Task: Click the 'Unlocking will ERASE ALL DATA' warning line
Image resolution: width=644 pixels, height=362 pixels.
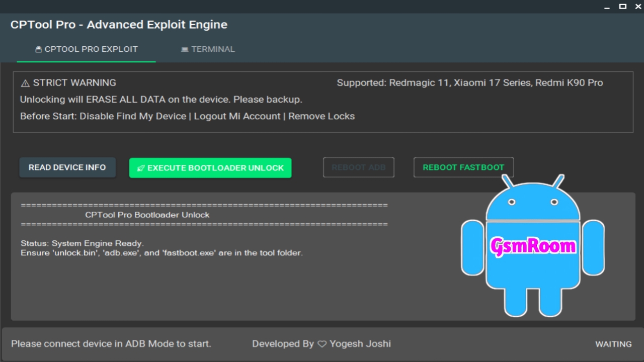Action: click(x=161, y=100)
